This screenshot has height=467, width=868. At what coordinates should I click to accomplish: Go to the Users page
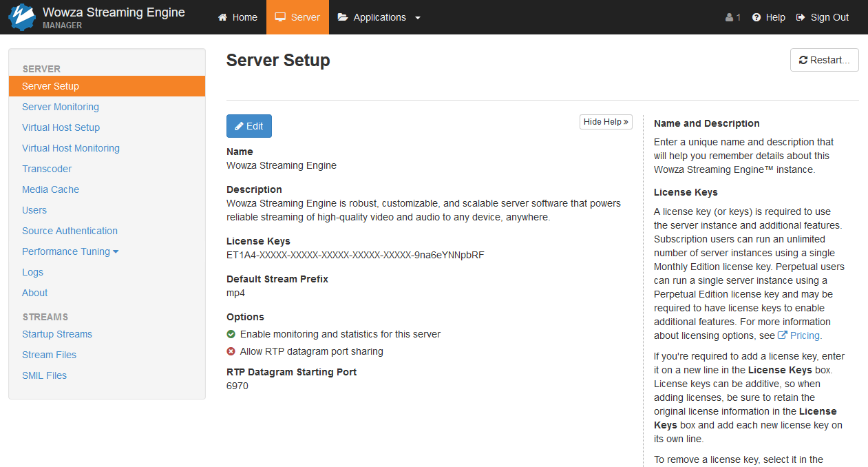34,210
